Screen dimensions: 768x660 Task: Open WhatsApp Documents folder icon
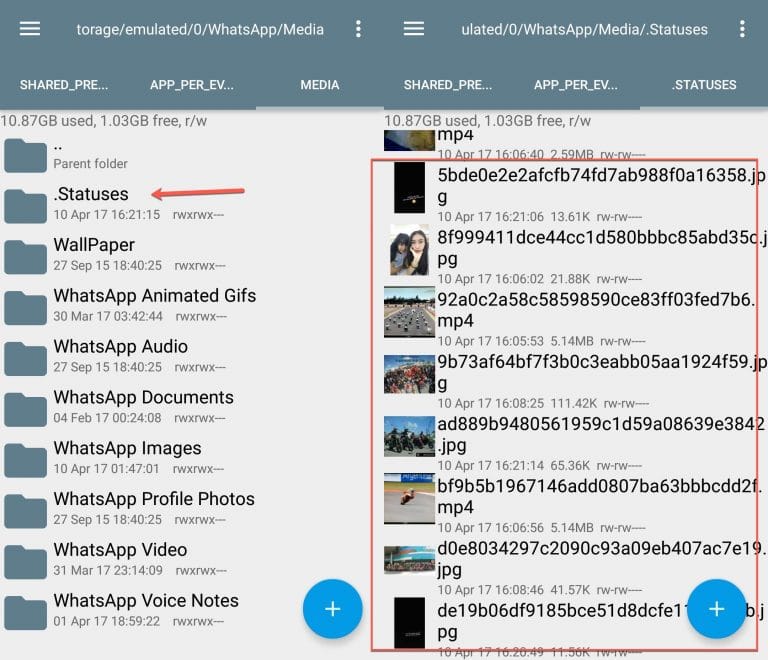(25, 410)
